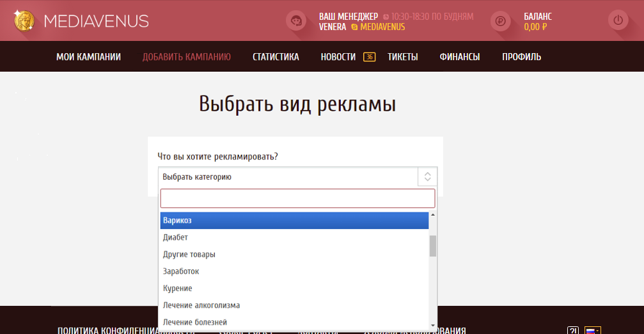644x334 pixels.
Task: Go to the ФИНАНСЫ section
Action: 460,57
